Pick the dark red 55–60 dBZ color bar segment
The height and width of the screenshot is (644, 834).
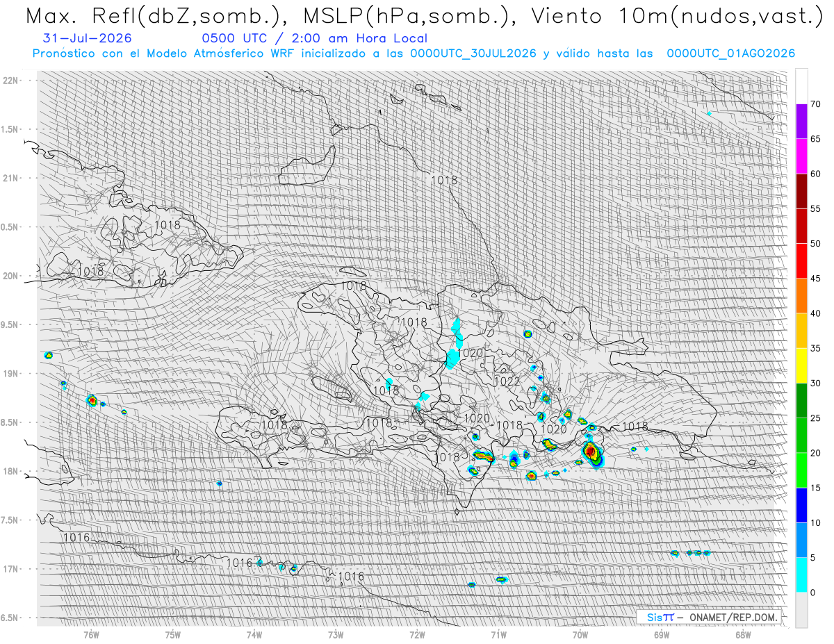click(x=801, y=191)
